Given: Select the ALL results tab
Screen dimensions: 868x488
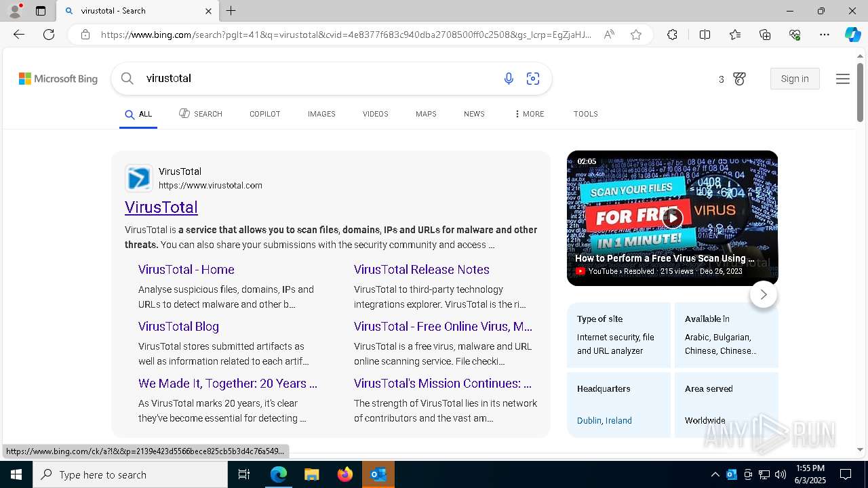Looking at the screenshot, I should tap(138, 114).
